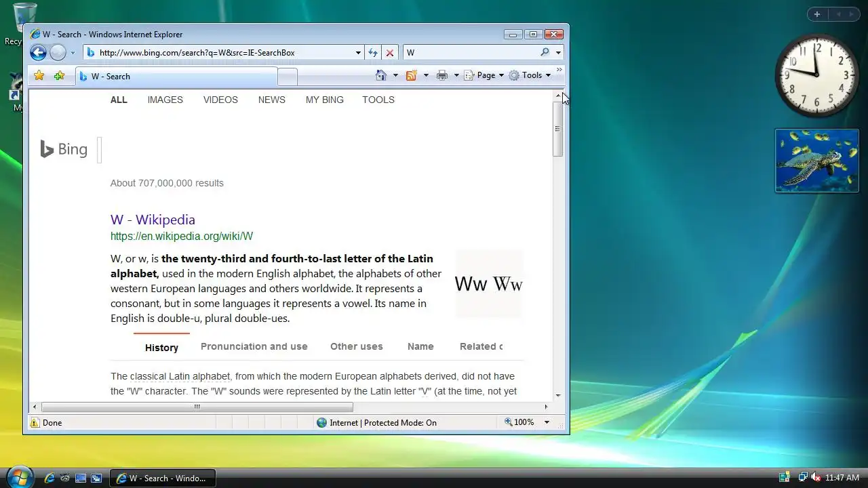
Task: Click the Bing page search input
Action: 100,150
